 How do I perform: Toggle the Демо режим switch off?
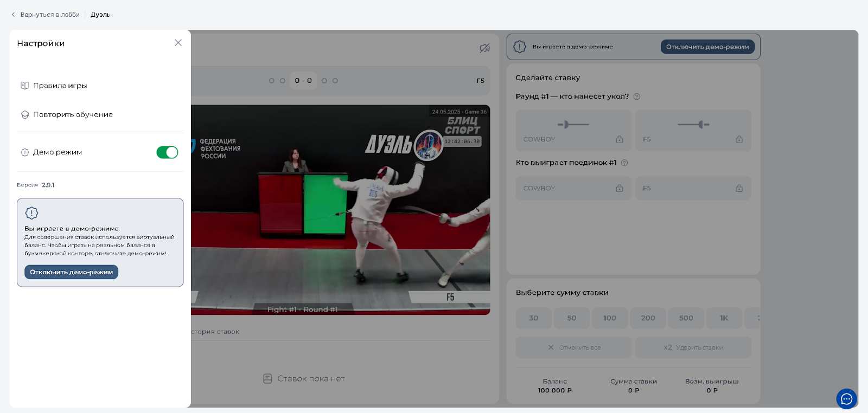[x=167, y=152]
